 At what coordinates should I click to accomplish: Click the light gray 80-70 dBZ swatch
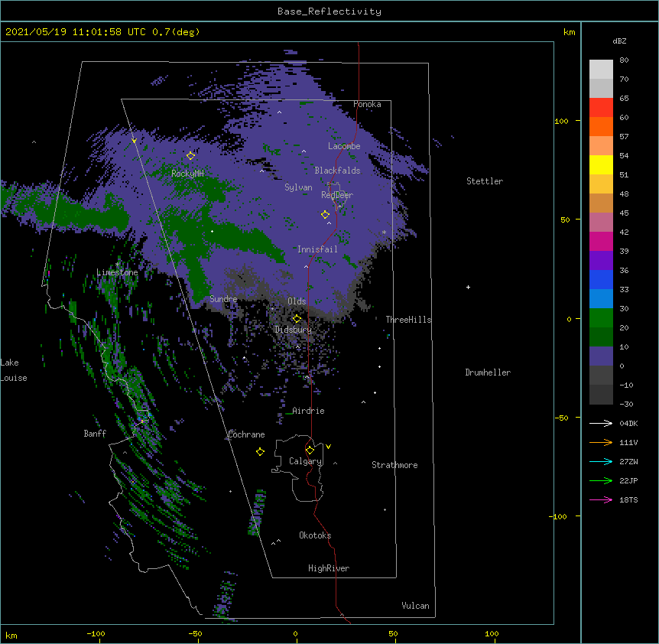click(x=601, y=69)
